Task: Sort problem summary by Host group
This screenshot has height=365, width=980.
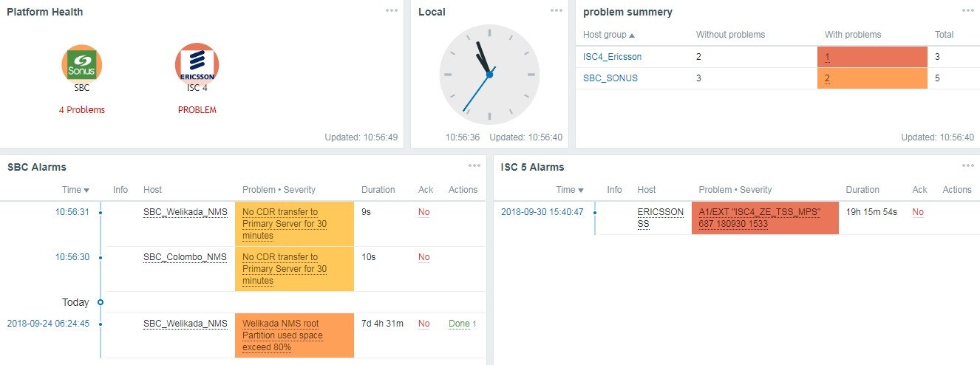Action: click(x=608, y=35)
